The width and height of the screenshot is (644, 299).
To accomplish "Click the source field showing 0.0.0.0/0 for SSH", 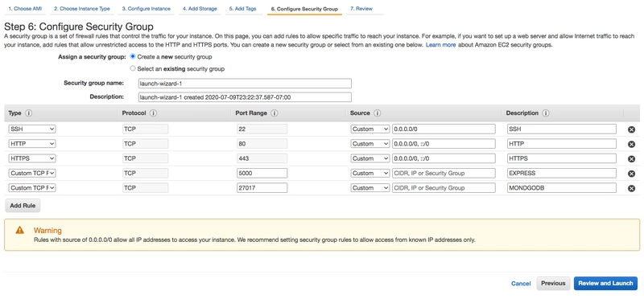I will tap(444, 129).
